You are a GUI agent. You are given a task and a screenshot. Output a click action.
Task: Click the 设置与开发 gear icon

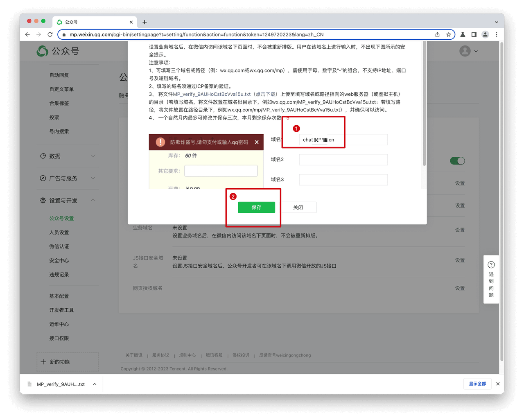coord(42,200)
